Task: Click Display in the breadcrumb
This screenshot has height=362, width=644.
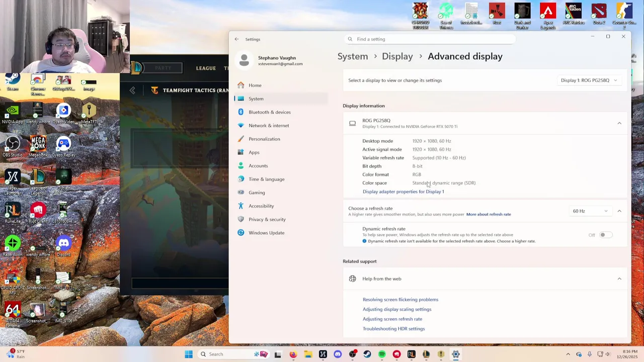Action: click(397, 56)
